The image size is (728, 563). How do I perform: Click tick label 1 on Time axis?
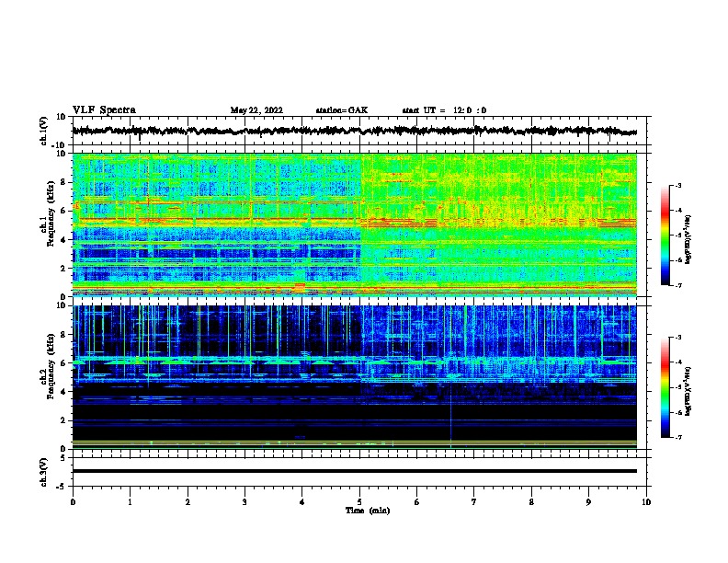130,502
